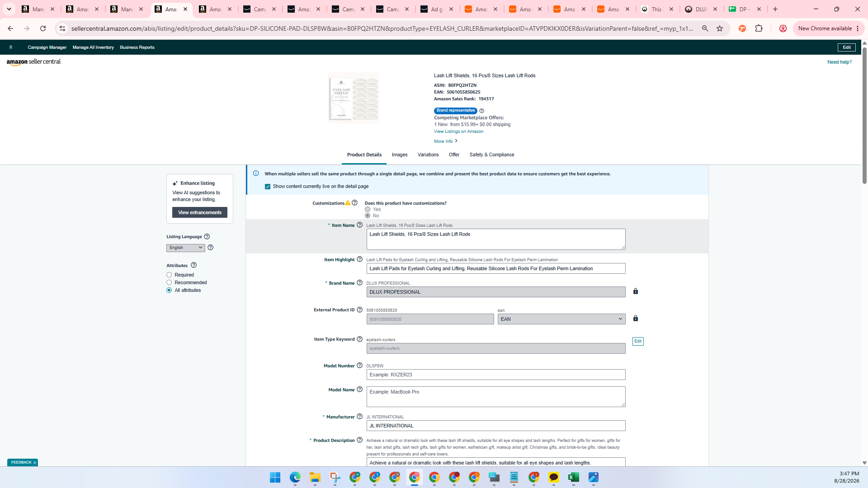Switch to the Variations tab
This screenshot has height=488, width=868.
[x=428, y=155]
